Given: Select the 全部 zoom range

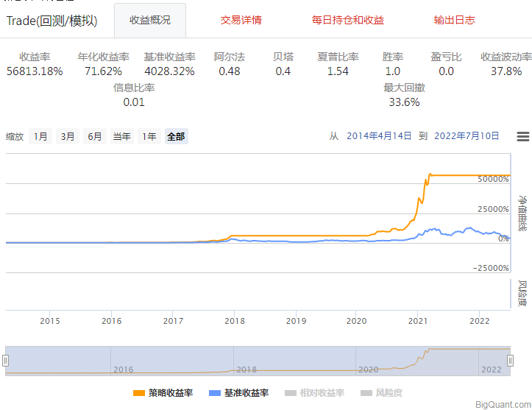Looking at the screenshot, I should point(176,136).
